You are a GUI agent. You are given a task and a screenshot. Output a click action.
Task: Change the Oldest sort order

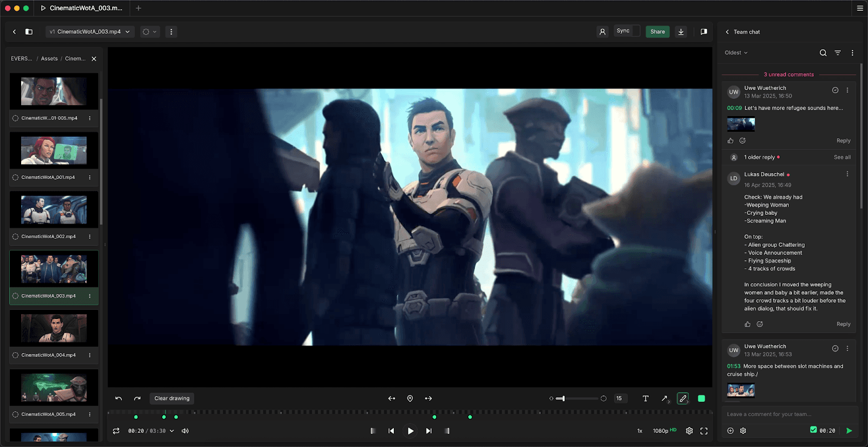pyautogui.click(x=736, y=53)
